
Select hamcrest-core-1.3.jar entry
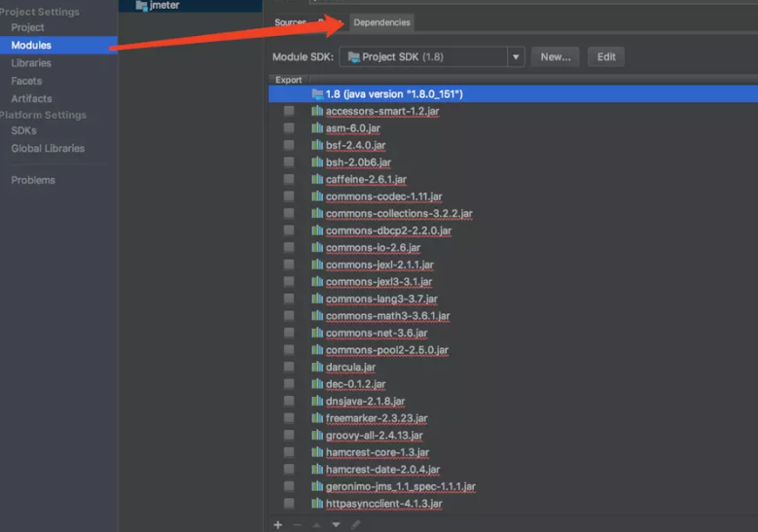[x=378, y=452]
